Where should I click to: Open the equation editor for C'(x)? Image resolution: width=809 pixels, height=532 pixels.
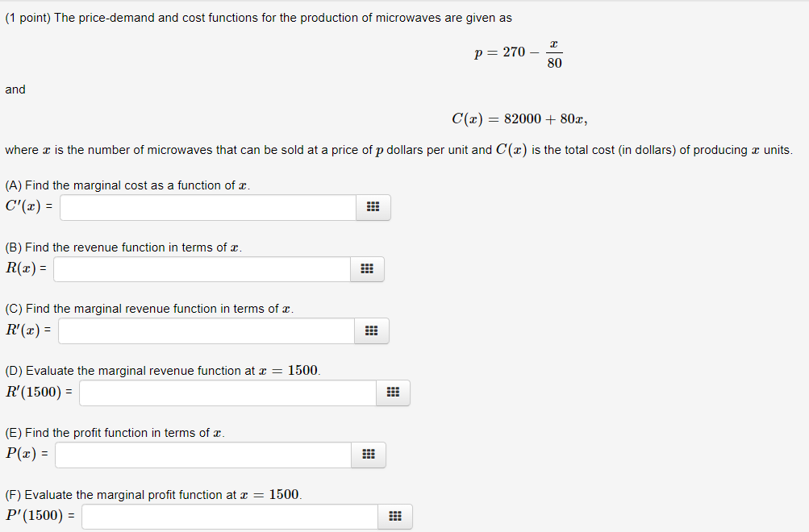(373, 207)
